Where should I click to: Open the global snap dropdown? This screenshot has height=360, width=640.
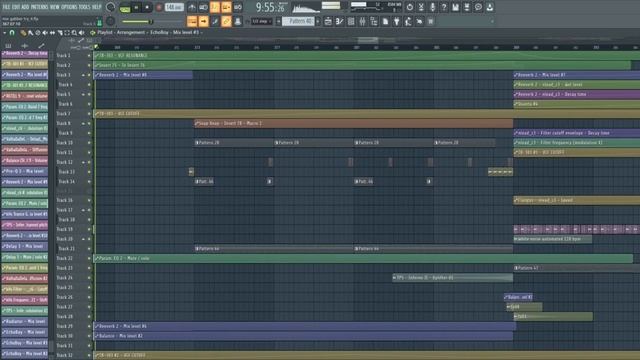261,21
